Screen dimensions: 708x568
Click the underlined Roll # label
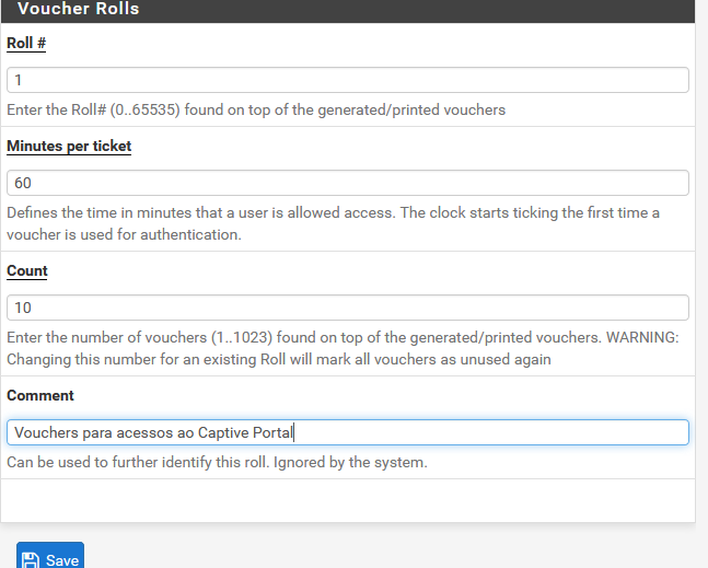[x=26, y=43]
